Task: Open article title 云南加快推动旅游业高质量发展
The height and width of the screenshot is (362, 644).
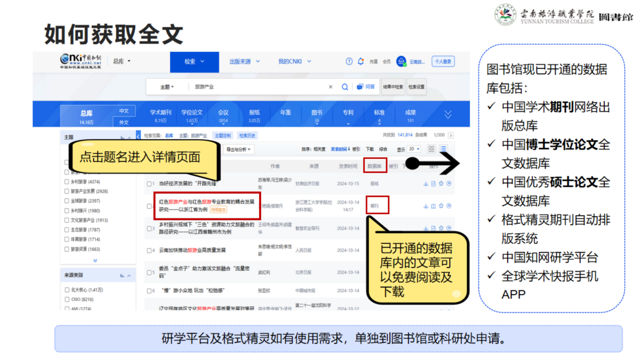Action: pyautogui.click(x=192, y=250)
